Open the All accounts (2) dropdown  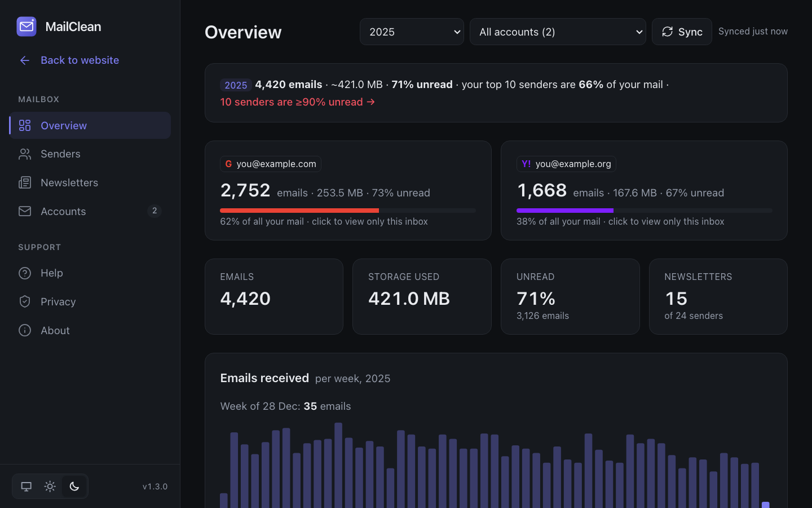tap(558, 32)
